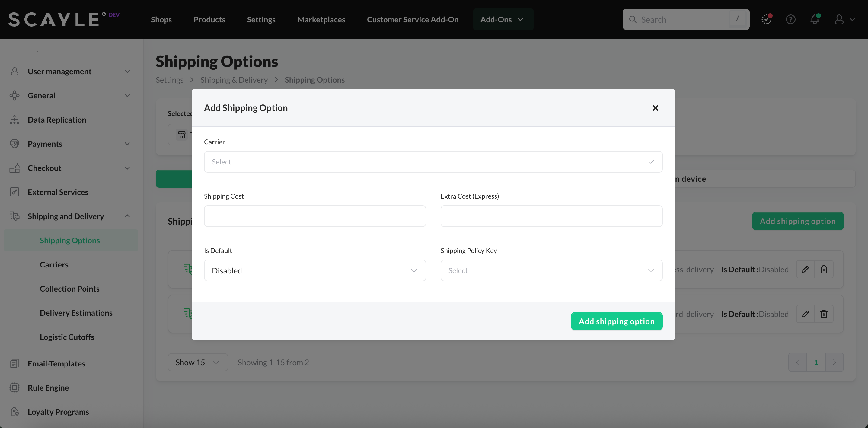Open Carriers in the sidebar
The image size is (868, 428).
click(x=54, y=264)
